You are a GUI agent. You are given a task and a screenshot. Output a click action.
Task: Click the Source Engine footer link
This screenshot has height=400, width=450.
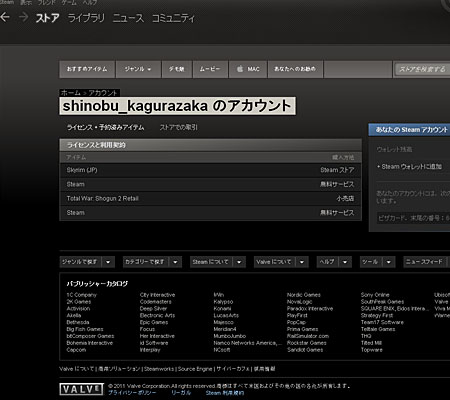coord(195,369)
